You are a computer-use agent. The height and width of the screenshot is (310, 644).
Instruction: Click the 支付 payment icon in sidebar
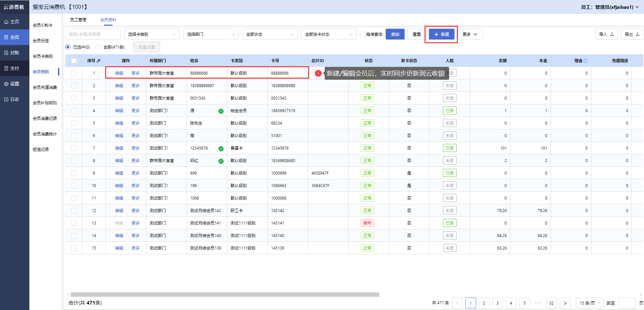pyautogui.click(x=6, y=69)
